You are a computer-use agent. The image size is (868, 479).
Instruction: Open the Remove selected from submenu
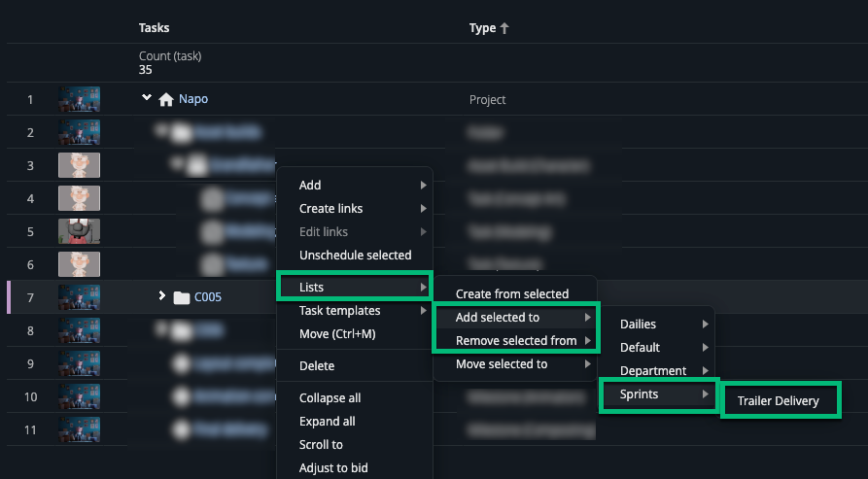coord(514,341)
